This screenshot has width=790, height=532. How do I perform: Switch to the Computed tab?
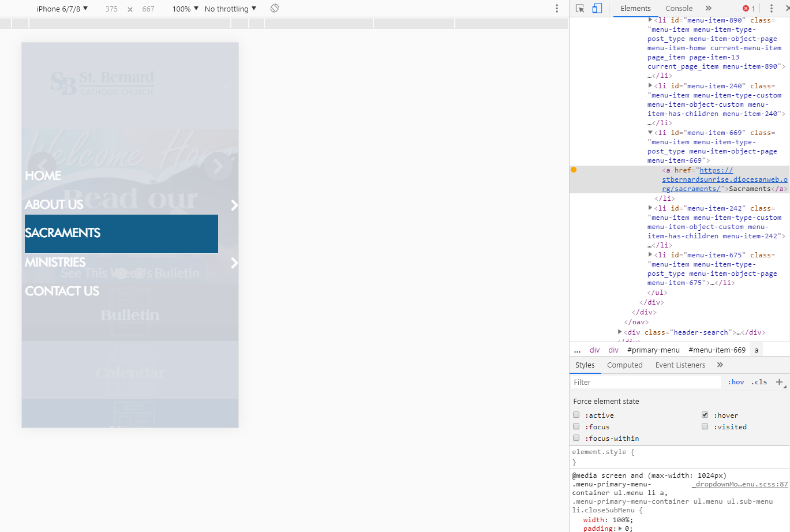tap(624, 365)
